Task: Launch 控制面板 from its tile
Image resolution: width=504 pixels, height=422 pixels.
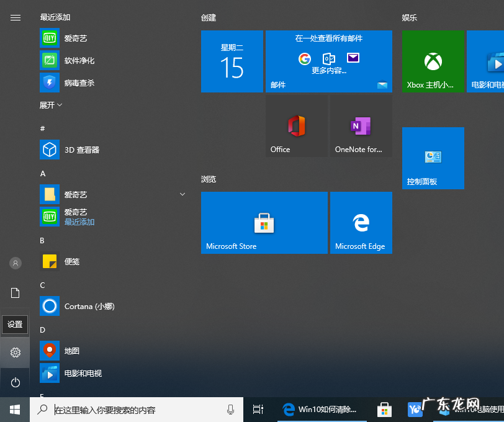Action: pos(433,158)
